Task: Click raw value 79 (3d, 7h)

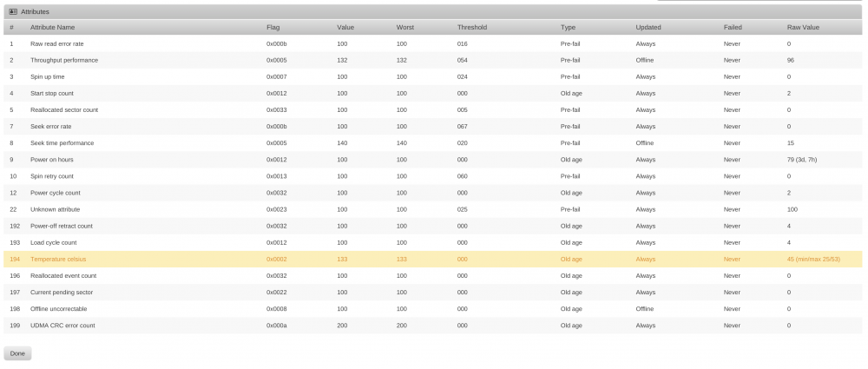Action: pyautogui.click(x=802, y=160)
